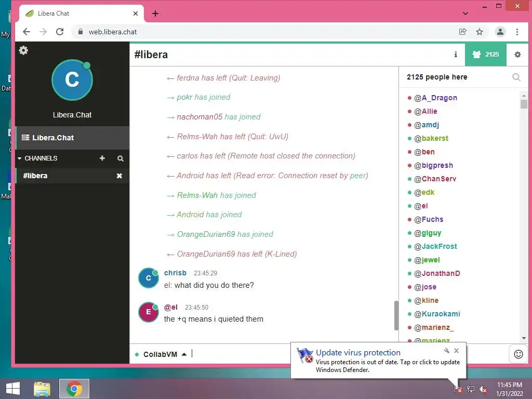Search the nicklist with magnifier

pyautogui.click(x=516, y=77)
